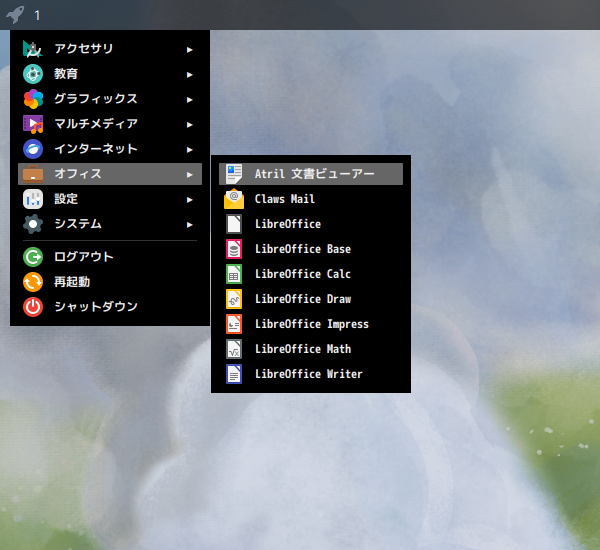Image resolution: width=600 pixels, height=550 pixels.
Task: Expand インターネット submenu arrow
Action: [189, 150]
